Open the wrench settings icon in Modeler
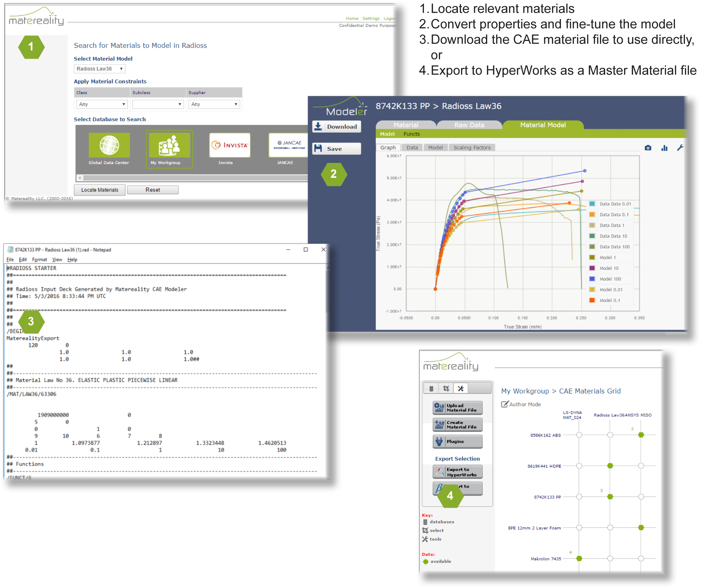This screenshot has height=588, width=701. click(x=680, y=147)
